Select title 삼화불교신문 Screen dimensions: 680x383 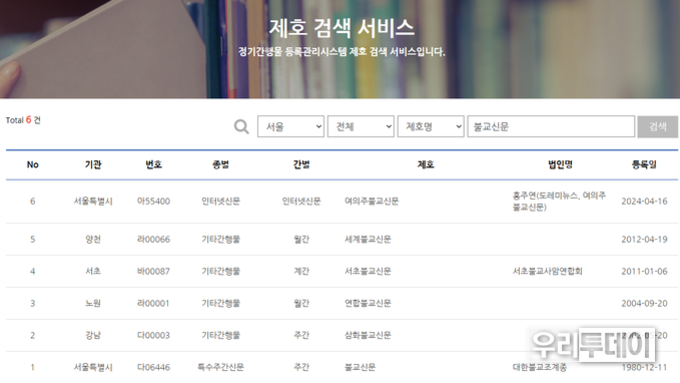[368, 335]
